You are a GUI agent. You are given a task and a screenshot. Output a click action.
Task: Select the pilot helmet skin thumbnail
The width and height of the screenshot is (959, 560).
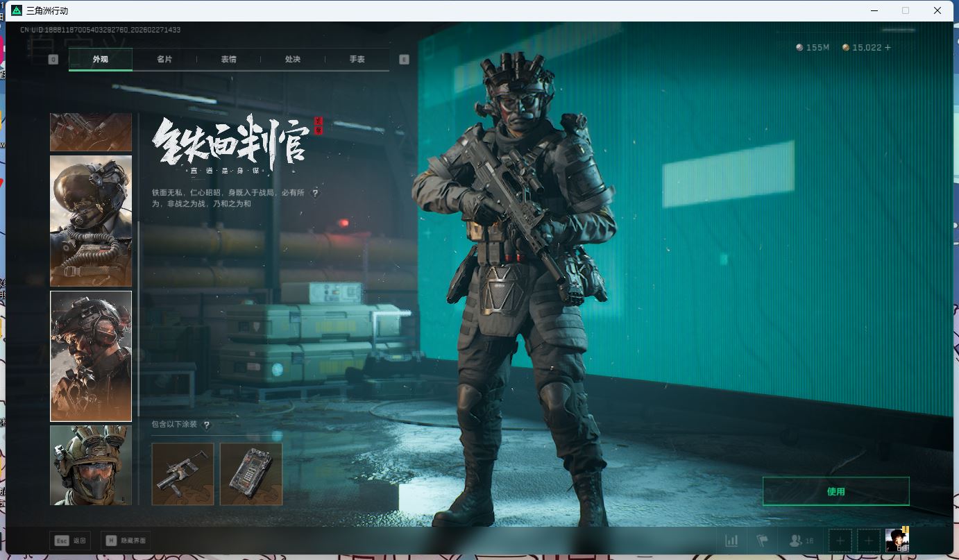[x=91, y=221]
